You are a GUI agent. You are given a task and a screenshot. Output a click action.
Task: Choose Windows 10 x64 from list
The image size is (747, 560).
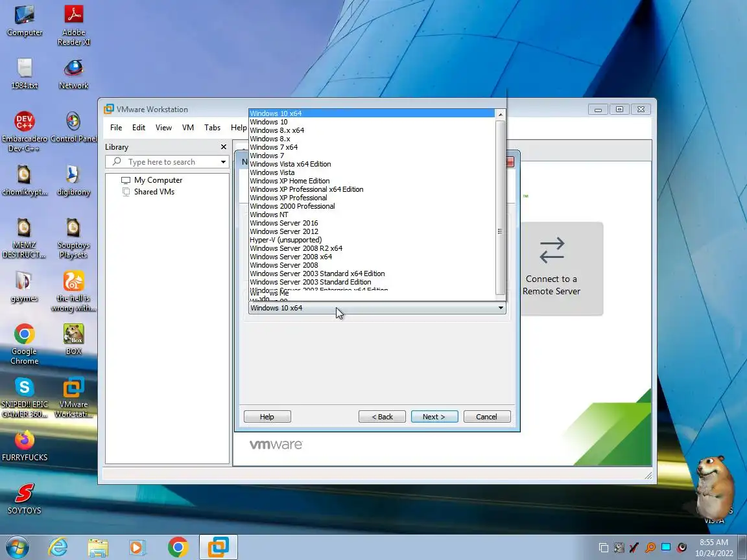coord(372,113)
